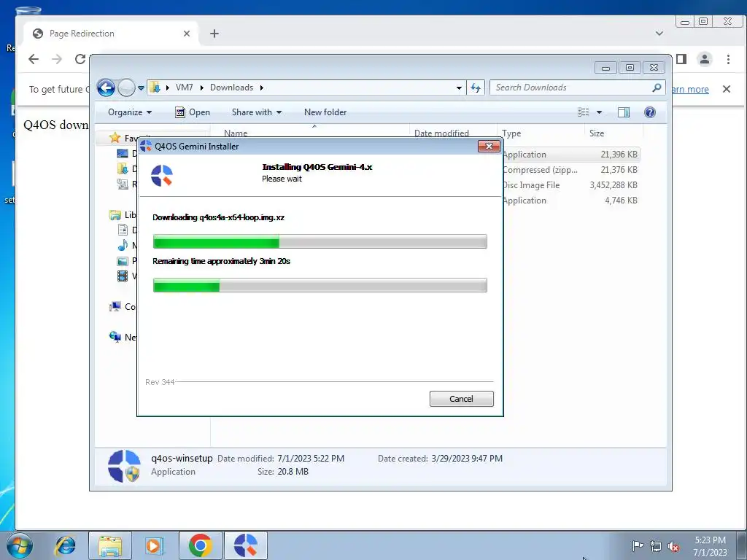Open the Share with menu
This screenshot has width=747, height=560.
(x=256, y=112)
